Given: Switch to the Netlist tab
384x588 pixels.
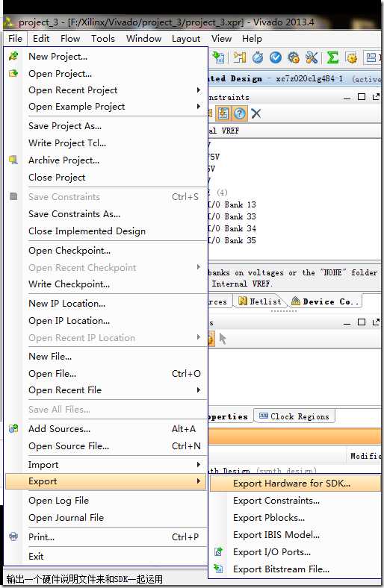Looking at the screenshot, I should point(260,301).
